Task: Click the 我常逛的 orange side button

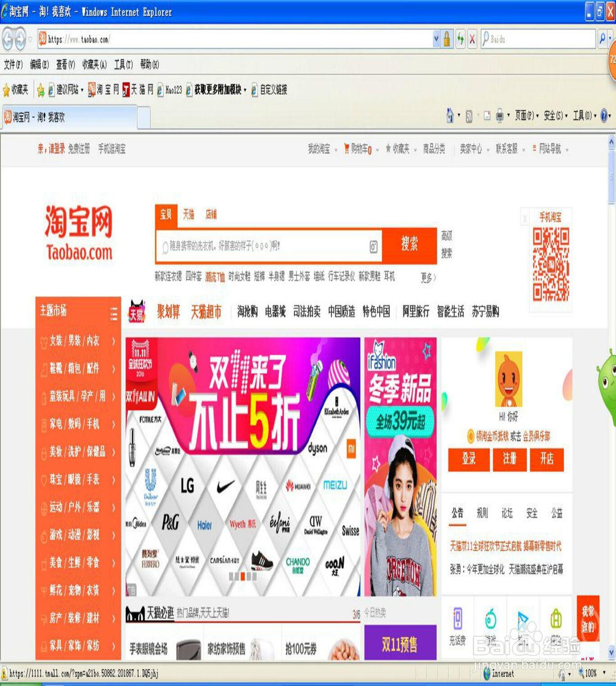Action: [x=588, y=619]
